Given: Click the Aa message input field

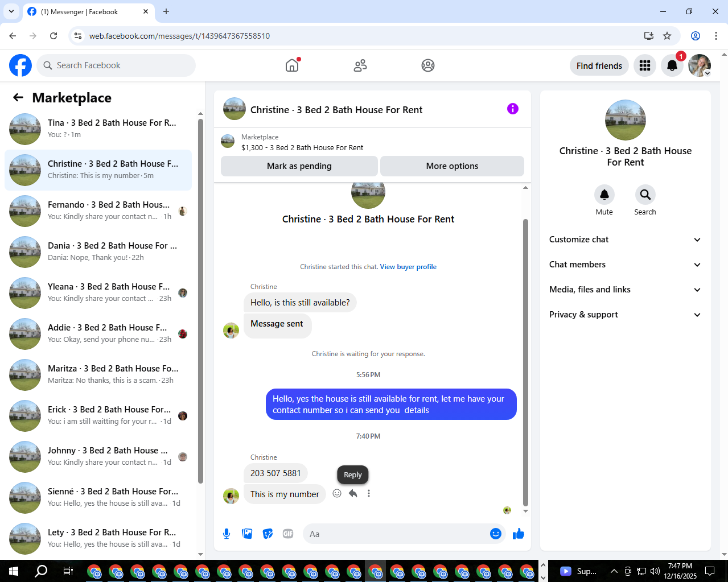Looking at the screenshot, I should click(x=397, y=534).
